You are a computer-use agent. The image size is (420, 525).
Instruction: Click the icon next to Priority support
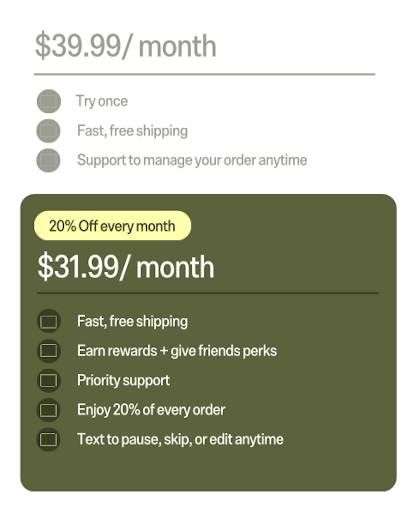(49, 380)
